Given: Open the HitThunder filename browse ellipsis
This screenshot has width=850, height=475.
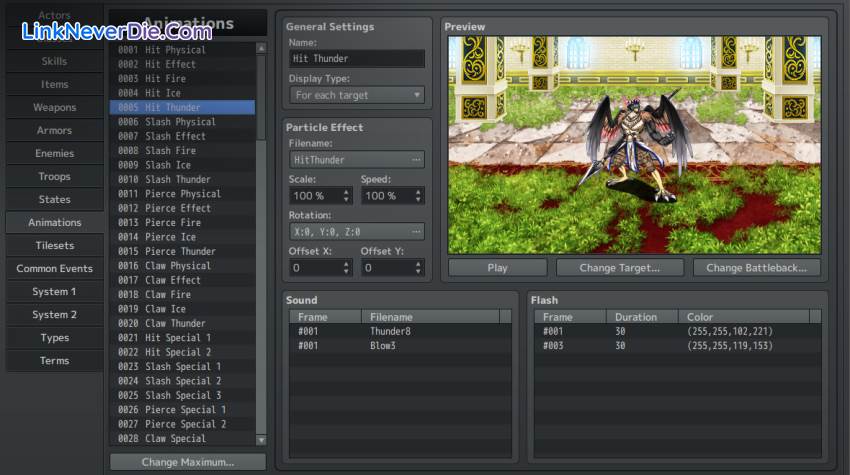Looking at the screenshot, I should tap(415, 160).
